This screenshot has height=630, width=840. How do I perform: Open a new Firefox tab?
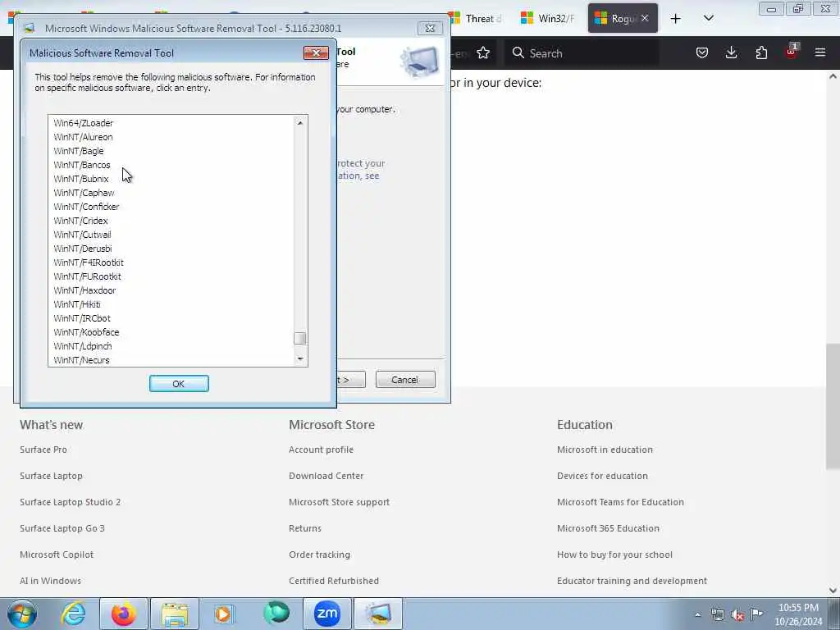(x=676, y=19)
